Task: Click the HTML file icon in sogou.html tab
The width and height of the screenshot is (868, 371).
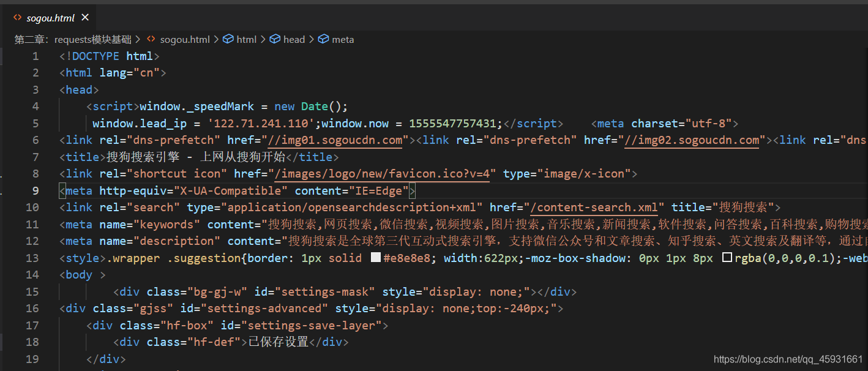Action: pyautogui.click(x=17, y=18)
